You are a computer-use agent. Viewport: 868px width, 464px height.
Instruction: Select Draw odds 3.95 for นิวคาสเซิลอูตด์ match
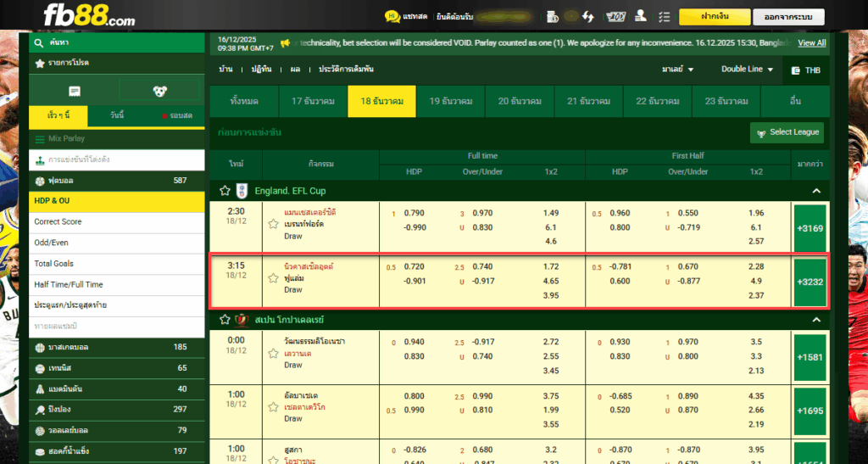[x=551, y=296]
